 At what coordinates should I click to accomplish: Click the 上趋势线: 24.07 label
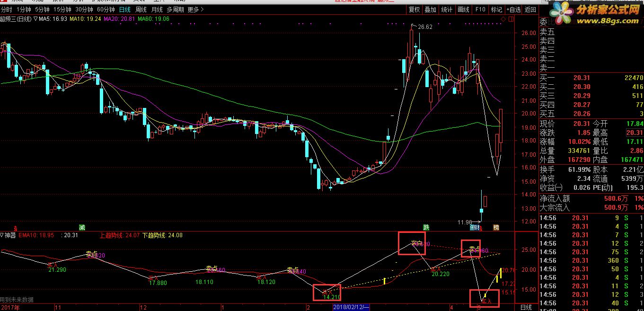tap(119, 235)
